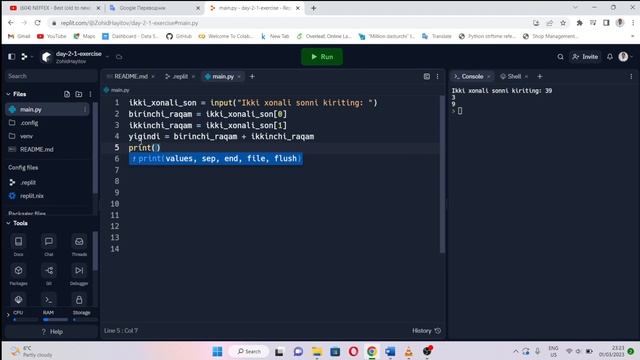This screenshot has width=640, height=360.
Task: Add a new tab in console pane
Action: point(540,76)
